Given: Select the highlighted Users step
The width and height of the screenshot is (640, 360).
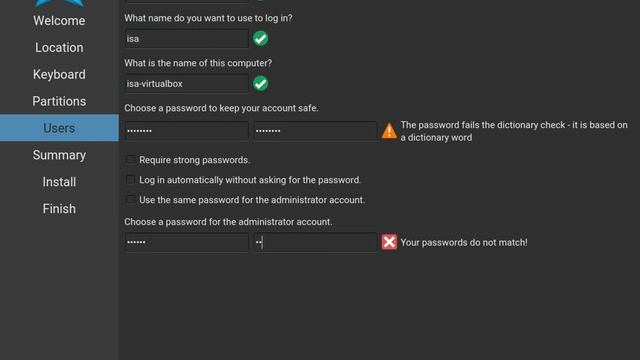Looking at the screenshot, I should 59,128.
